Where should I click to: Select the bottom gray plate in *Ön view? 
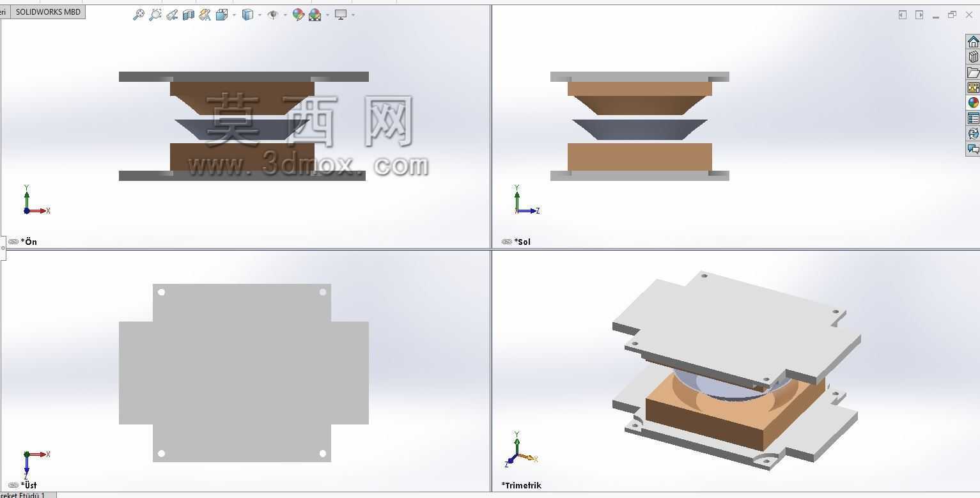(242, 176)
